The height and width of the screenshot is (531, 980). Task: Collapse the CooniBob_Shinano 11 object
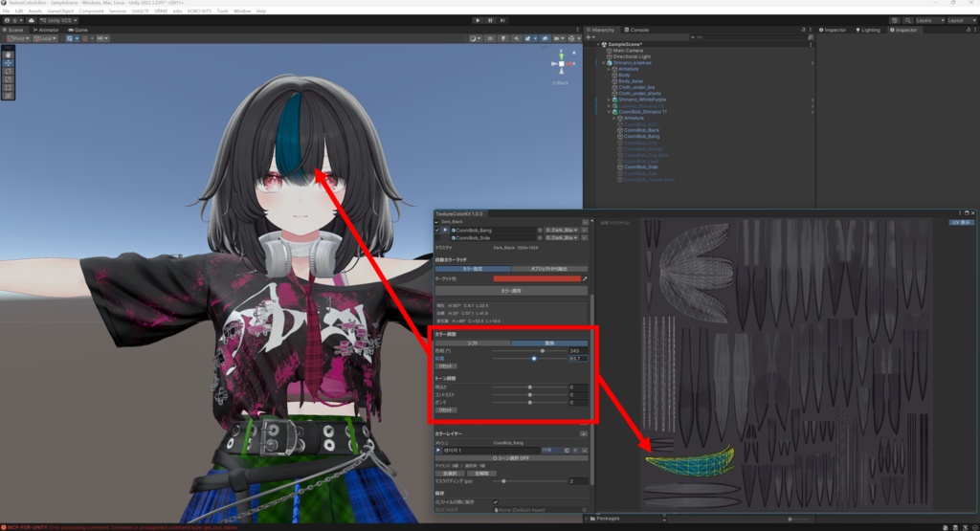[x=609, y=112]
